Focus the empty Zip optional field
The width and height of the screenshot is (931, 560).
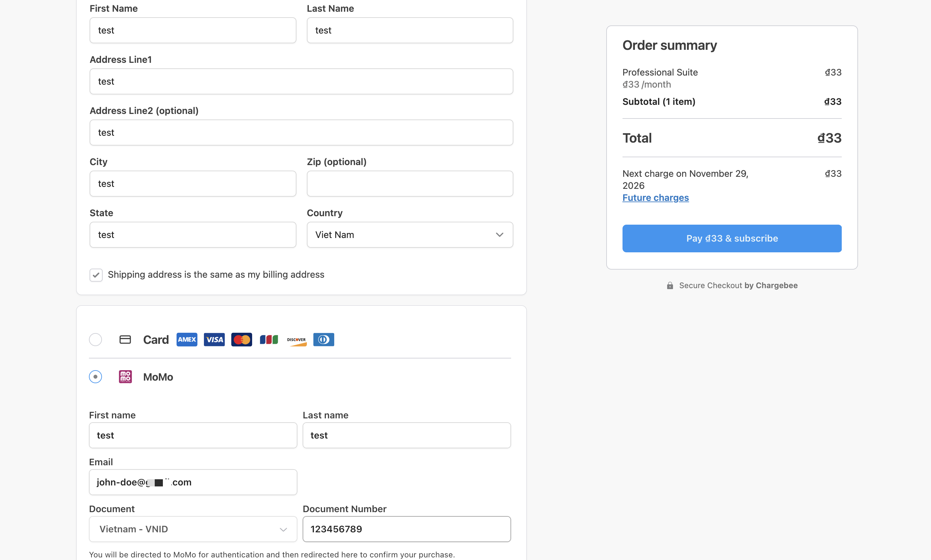click(x=409, y=184)
